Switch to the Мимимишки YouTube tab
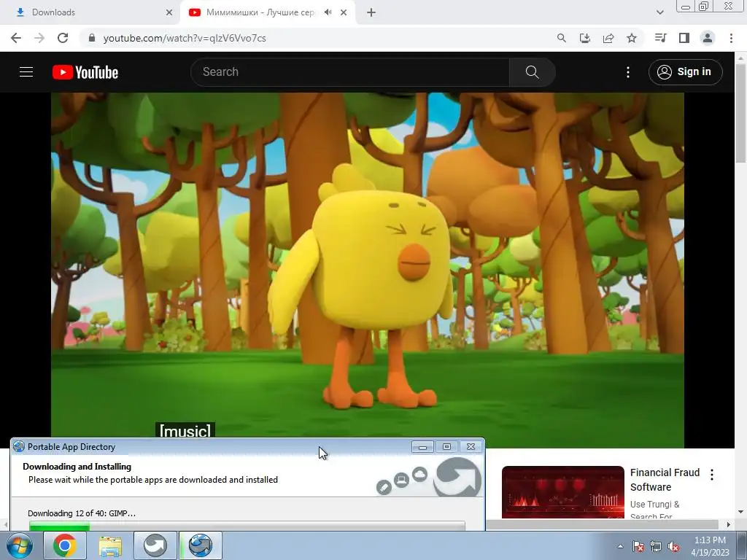The image size is (747, 560). [x=260, y=12]
